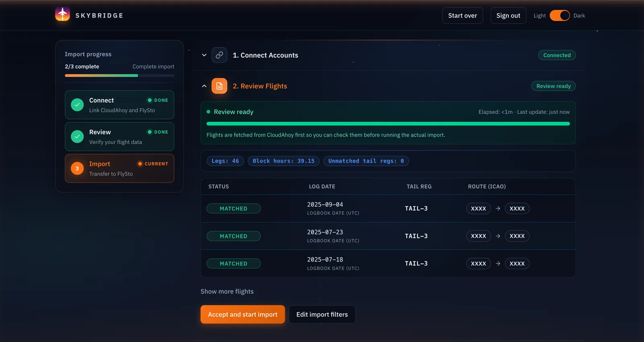Click arrival XXXX chip in 2025-07-18 row
Viewport: 644px width, 342px height.
click(x=517, y=263)
